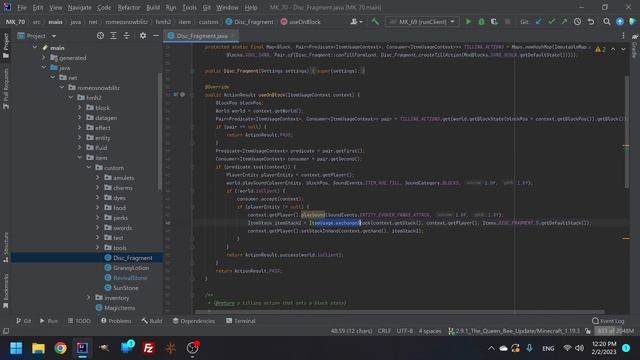This screenshot has height=360, width=640.
Task: Open IDE updates blue arrow icon
Action: [x=620, y=22]
